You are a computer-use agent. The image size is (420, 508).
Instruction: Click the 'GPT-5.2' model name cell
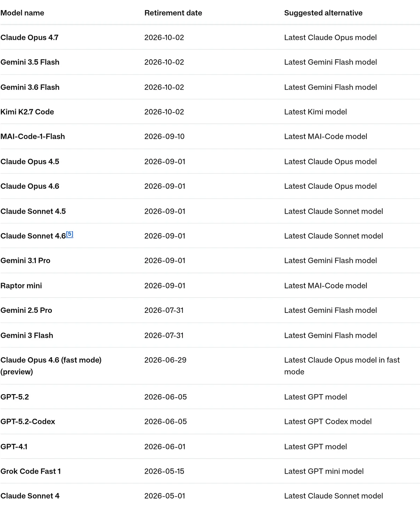15,397
